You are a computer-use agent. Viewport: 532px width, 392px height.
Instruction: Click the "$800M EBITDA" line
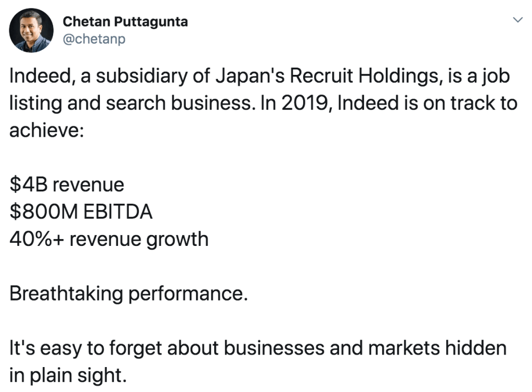(81, 212)
